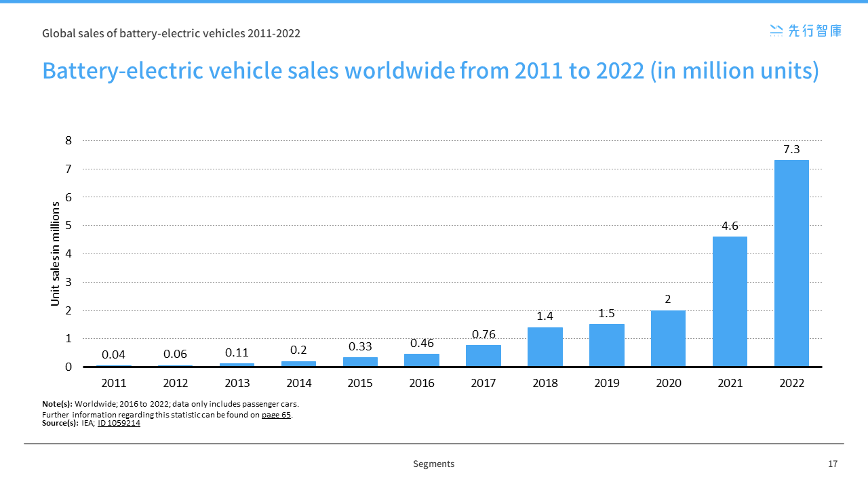The image size is (868, 488).
Task: Click the x-axis label '2021'
Action: 730,384
